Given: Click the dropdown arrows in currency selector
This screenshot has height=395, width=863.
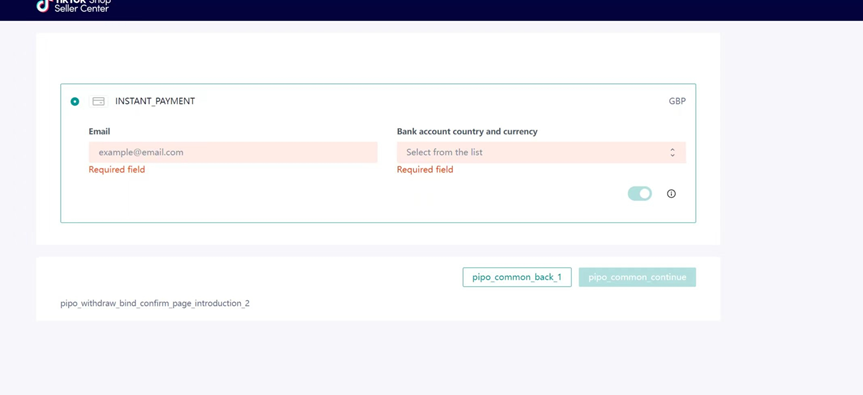Looking at the screenshot, I should [x=672, y=152].
